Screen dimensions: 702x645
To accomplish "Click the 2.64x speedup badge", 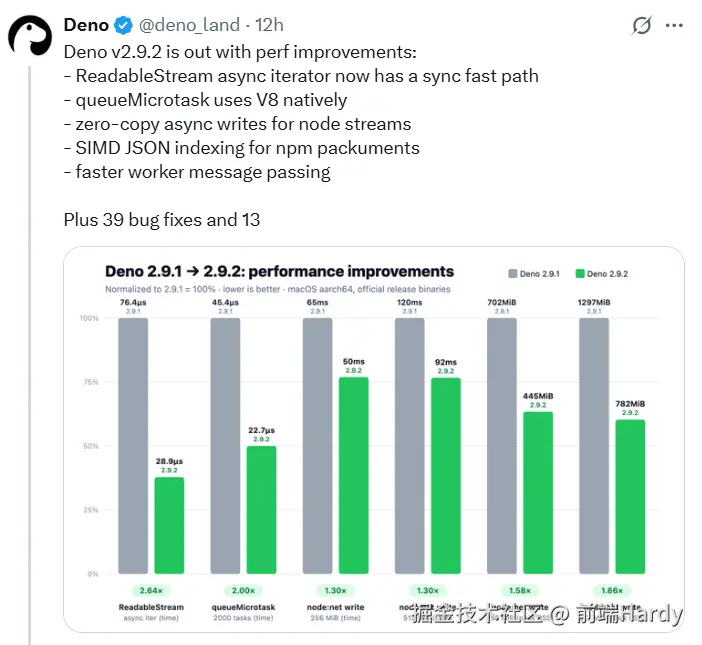I will coord(151,590).
